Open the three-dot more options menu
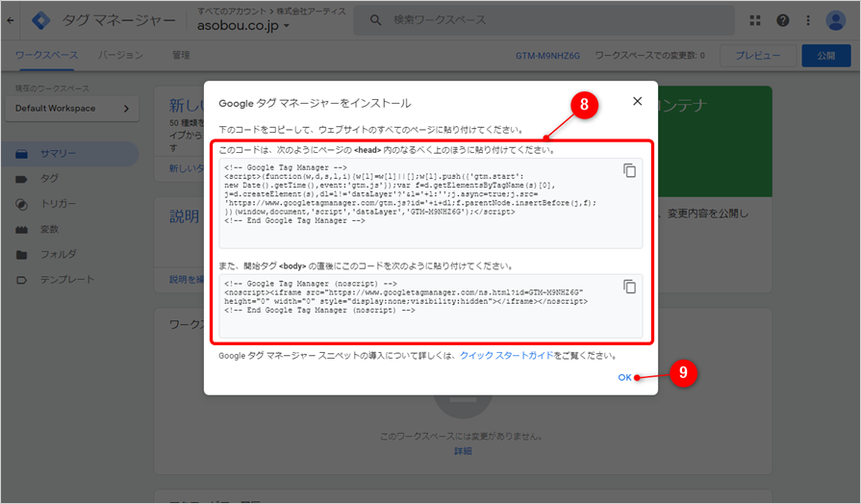The height and width of the screenshot is (504, 861). [x=808, y=20]
